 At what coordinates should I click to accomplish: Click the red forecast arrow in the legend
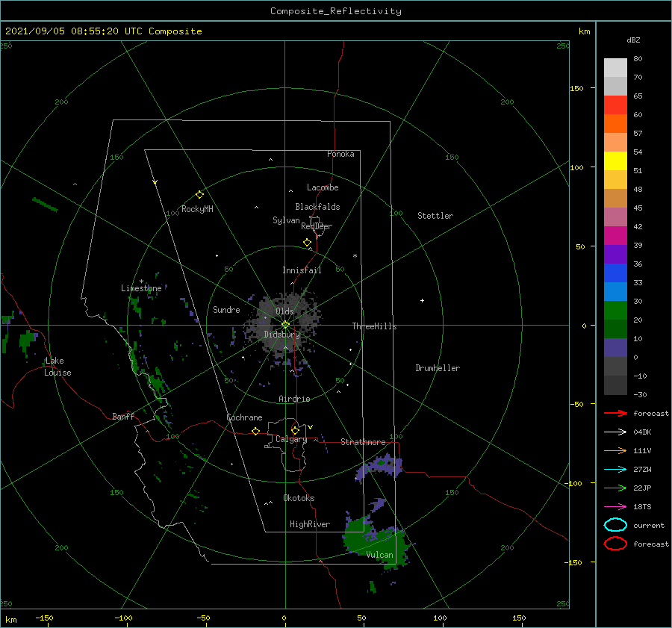pyautogui.click(x=615, y=413)
